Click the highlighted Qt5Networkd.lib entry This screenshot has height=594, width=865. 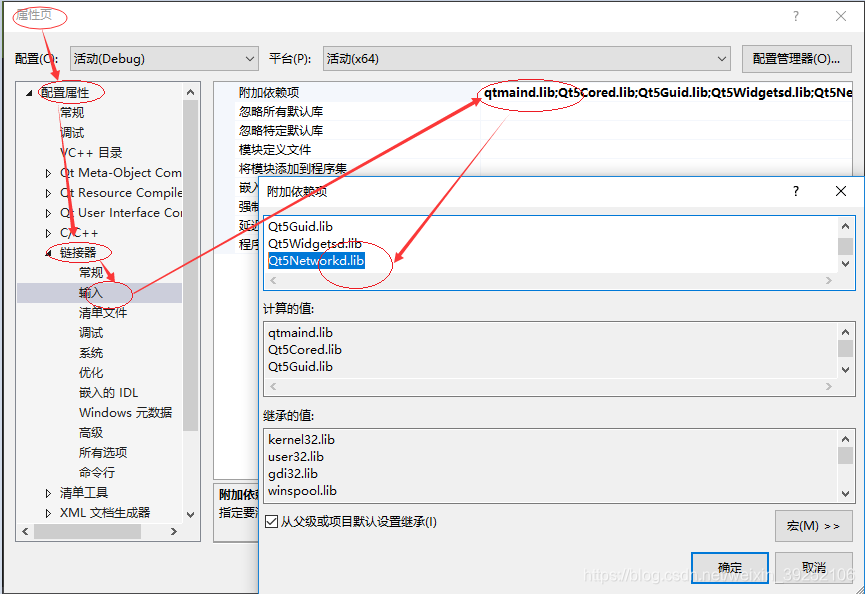[316, 260]
